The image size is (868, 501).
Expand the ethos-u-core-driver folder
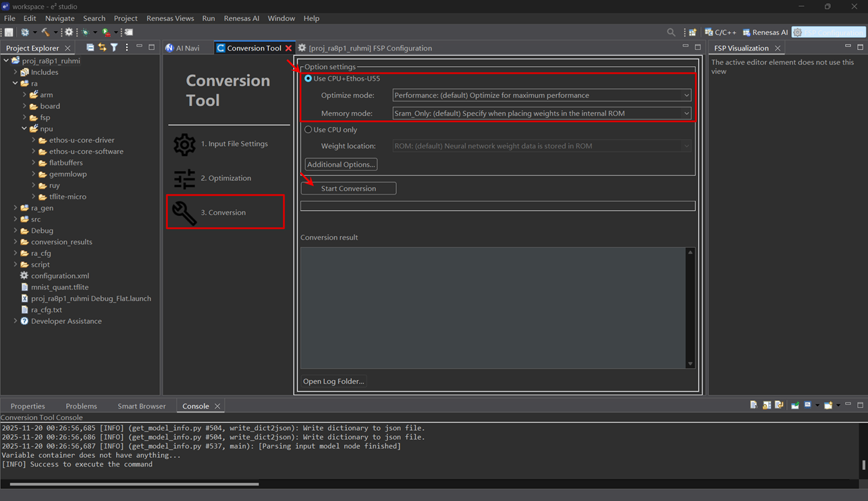coord(33,140)
